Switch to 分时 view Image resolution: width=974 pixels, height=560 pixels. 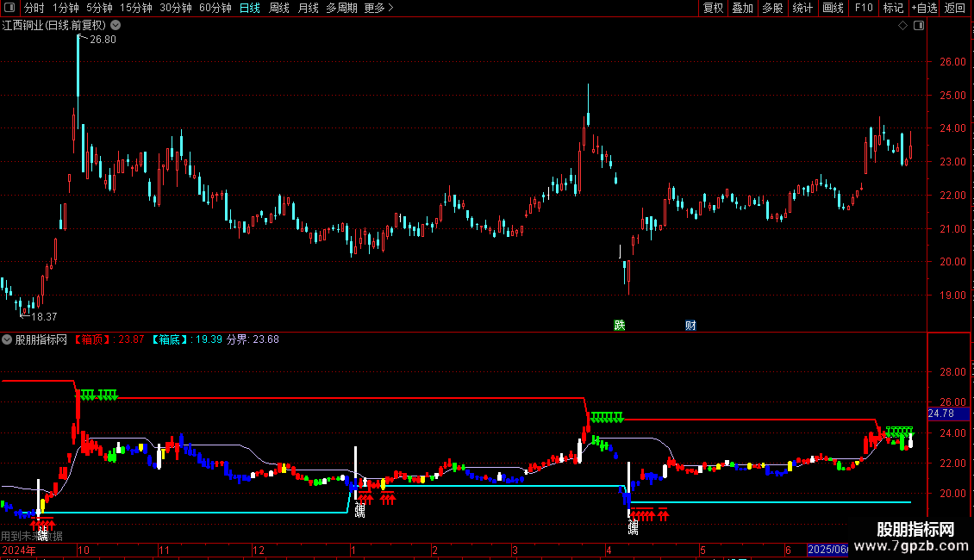[34, 8]
